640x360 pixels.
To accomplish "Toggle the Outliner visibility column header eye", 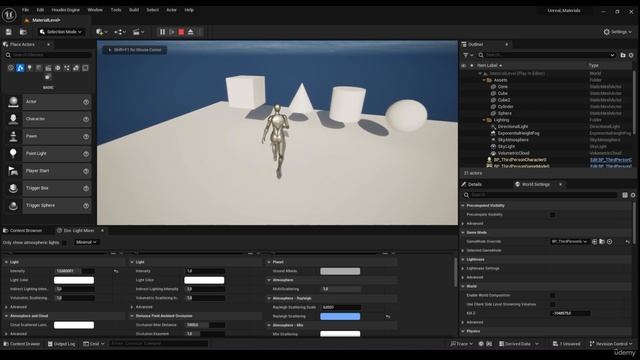I will tap(464, 65).
